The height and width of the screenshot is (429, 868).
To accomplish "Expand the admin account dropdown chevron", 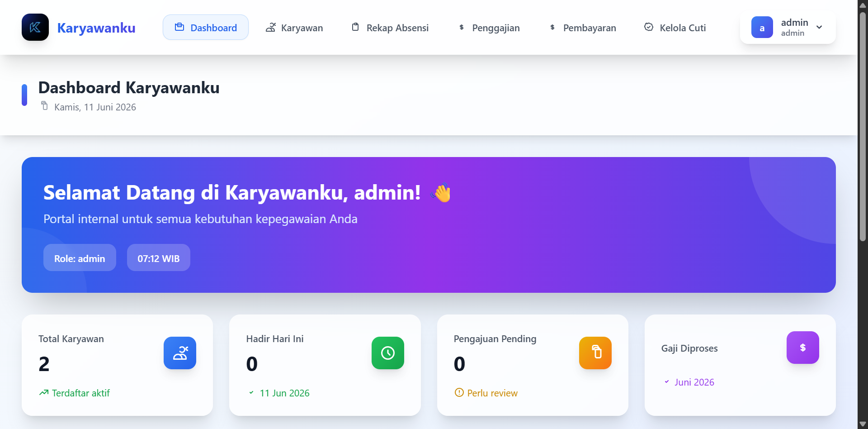I will 819,27.
